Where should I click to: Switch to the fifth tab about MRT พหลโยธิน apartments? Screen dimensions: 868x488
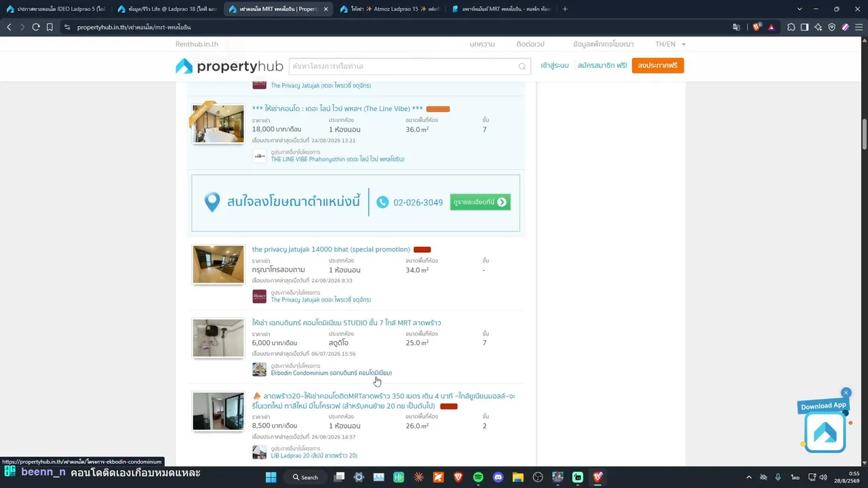coord(500,9)
